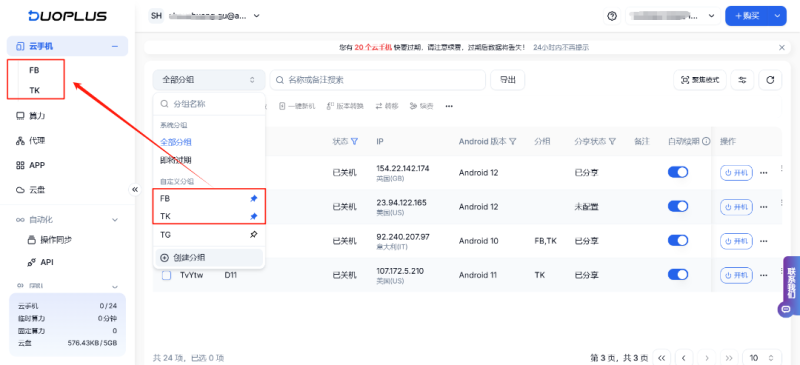The height and width of the screenshot is (365, 800).
Task: Open the 全部分组 group dropdown
Action: point(209,80)
